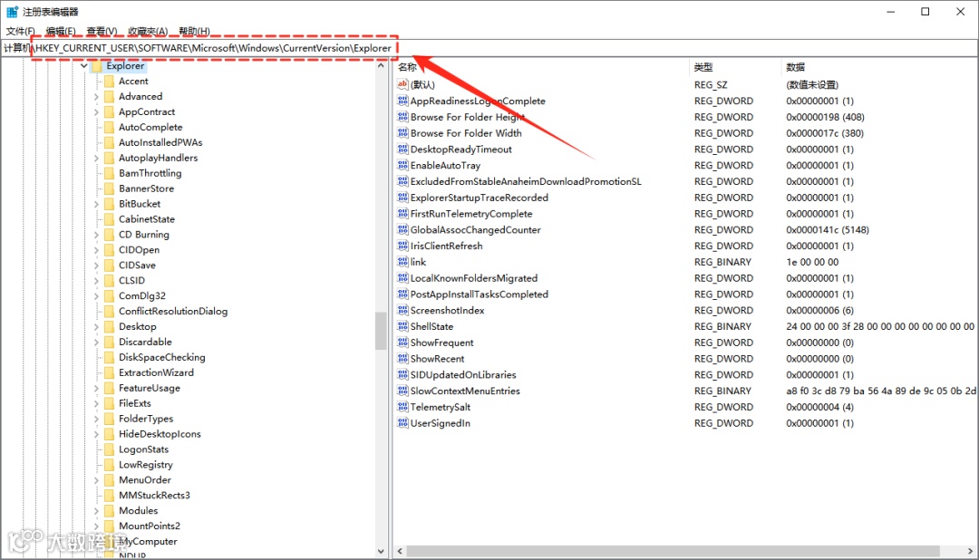
Task: Click the icon beside IrisClientRefresh
Action: [x=402, y=246]
